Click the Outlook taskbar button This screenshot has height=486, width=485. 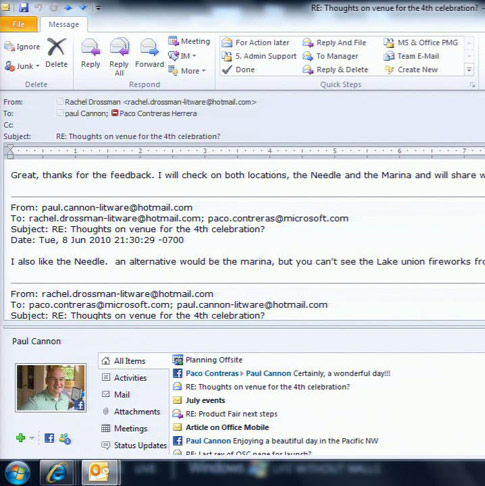tap(99, 473)
